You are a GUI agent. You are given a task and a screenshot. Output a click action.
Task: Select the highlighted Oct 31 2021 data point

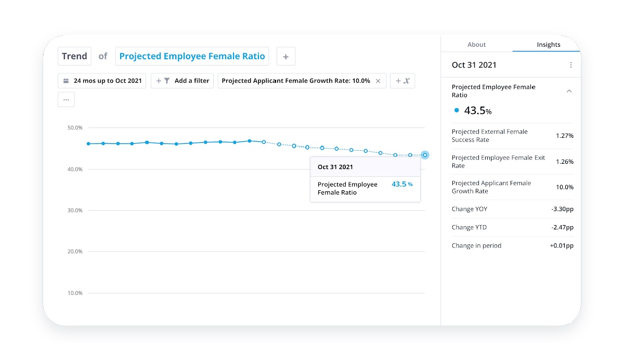(425, 155)
